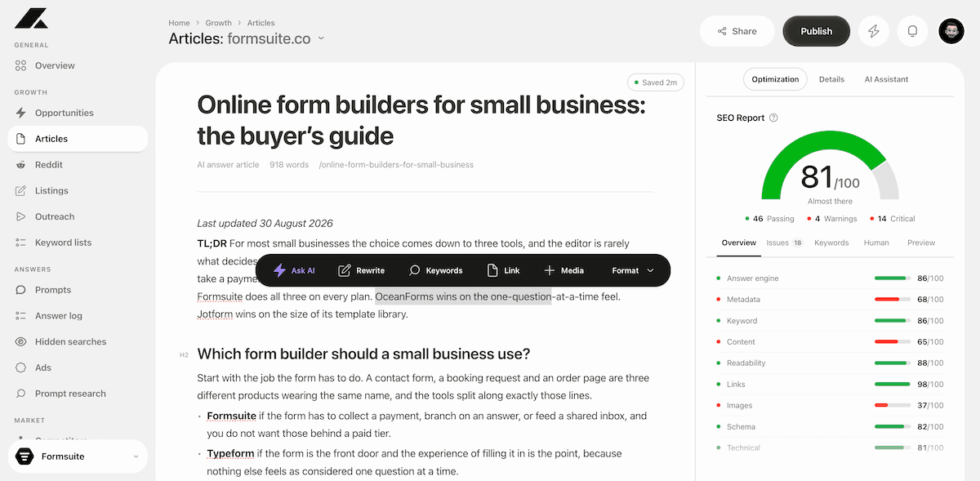This screenshot has width=980, height=481.
Task: Open the Preview report tab
Action: [x=921, y=243]
